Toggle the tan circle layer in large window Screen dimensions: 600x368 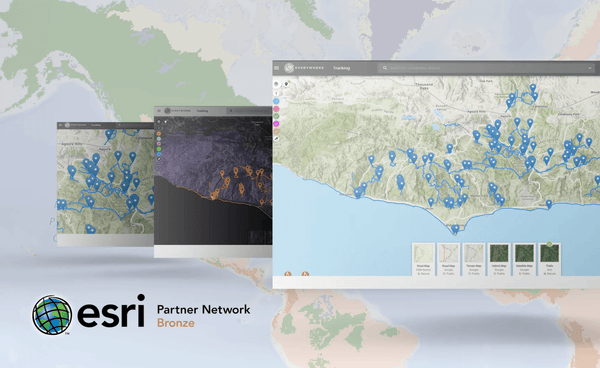click(x=276, y=131)
